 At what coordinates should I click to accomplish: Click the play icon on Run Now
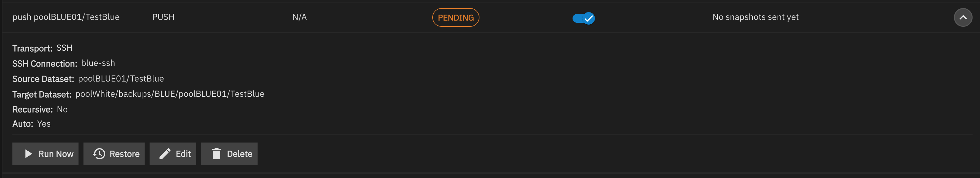(x=28, y=154)
